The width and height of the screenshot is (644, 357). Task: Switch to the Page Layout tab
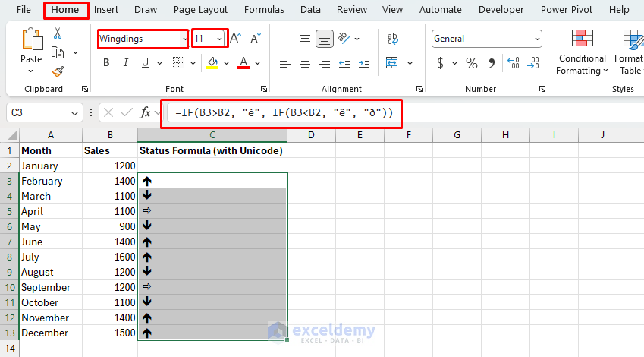200,9
